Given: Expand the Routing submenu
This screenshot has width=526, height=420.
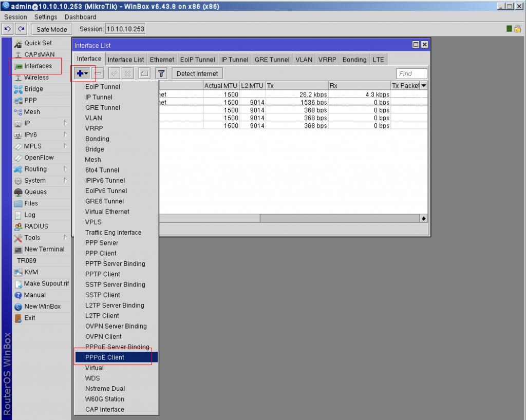Looking at the screenshot, I should coord(65,169).
